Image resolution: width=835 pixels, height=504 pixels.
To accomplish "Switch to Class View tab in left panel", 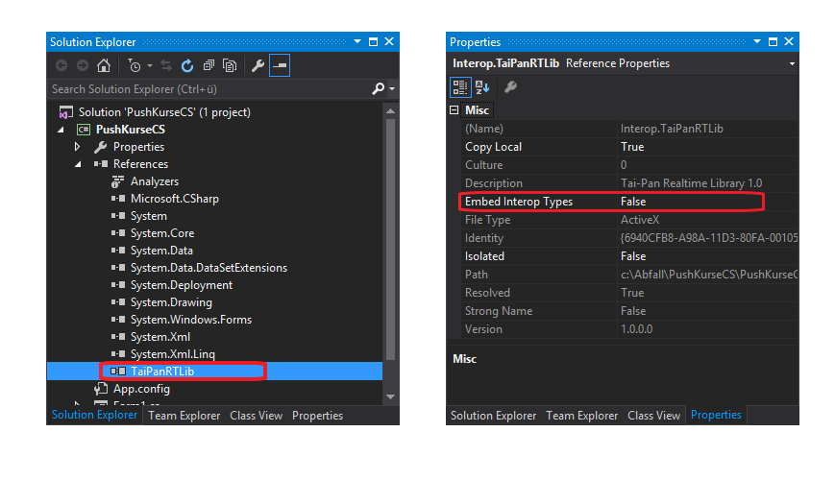I will (x=257, y=416).
